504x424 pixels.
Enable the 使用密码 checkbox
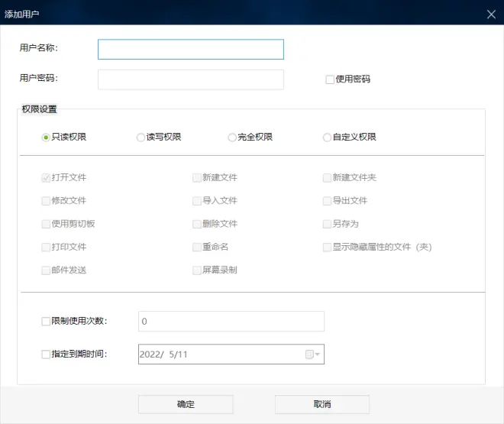(x=330, y=79)
